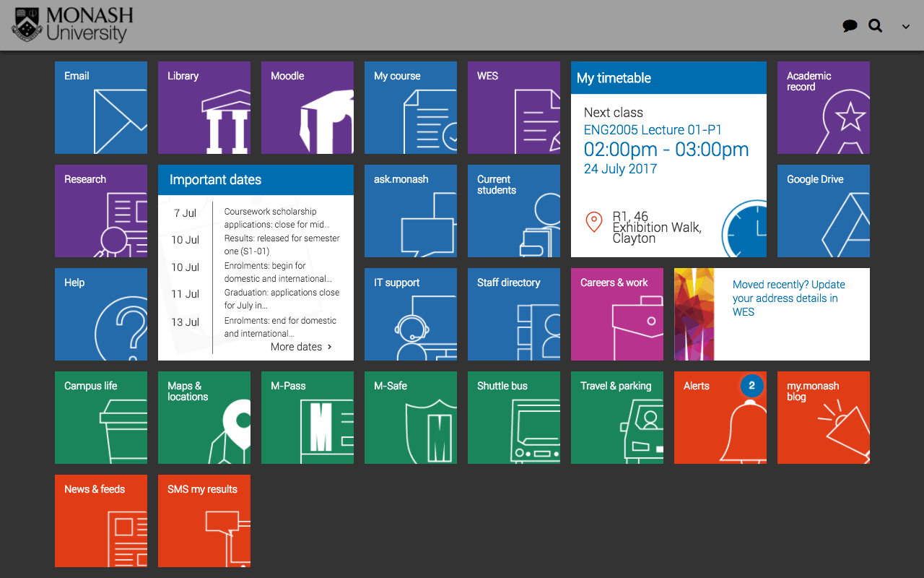The image size is (924, 578).
Task: Go to the Current students tile
Action: click(x=514, y=211)
